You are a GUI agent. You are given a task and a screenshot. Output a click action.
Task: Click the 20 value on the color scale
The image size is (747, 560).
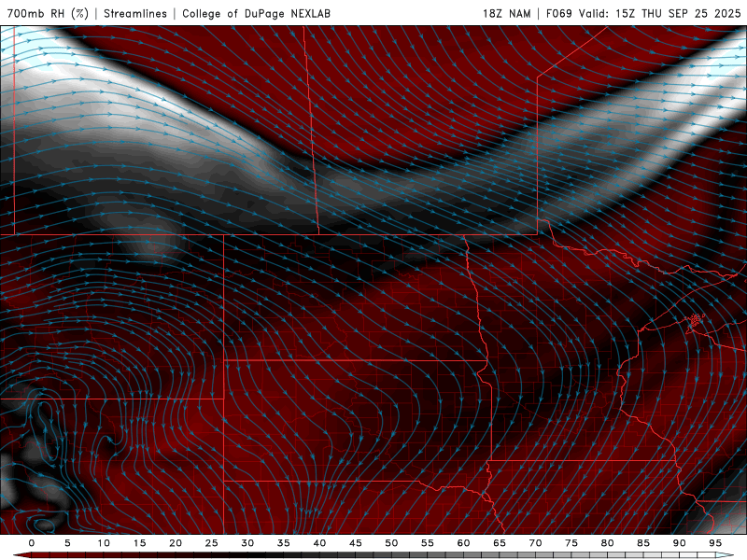(x=176, y=543)
